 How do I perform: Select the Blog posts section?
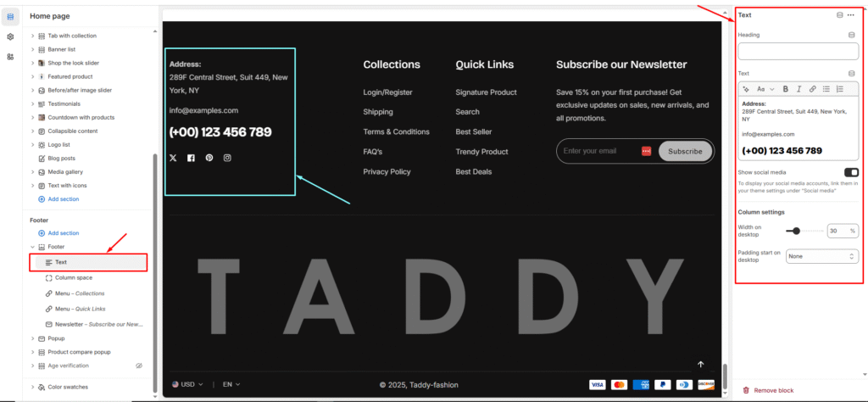tap(61, 158)
